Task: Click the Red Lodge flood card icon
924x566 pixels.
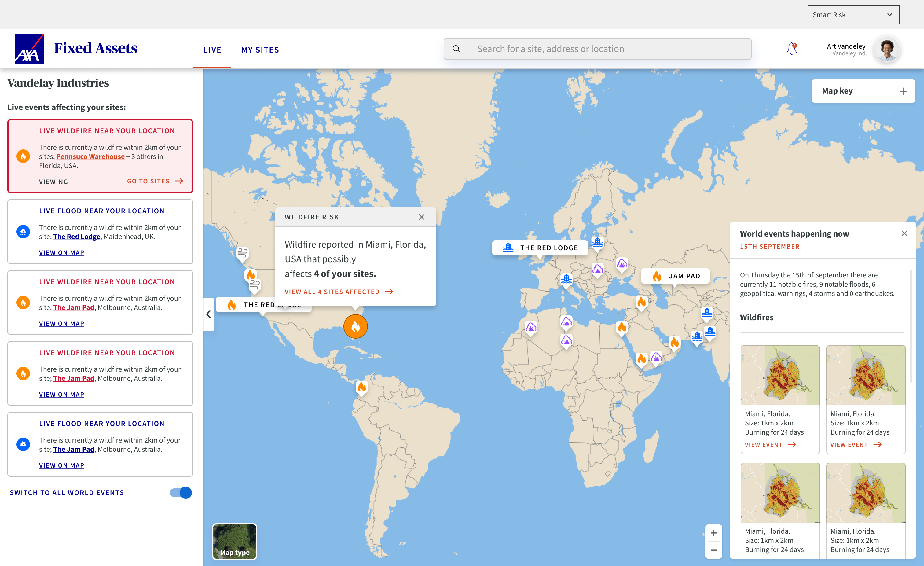Action: (x=23, y=232)
